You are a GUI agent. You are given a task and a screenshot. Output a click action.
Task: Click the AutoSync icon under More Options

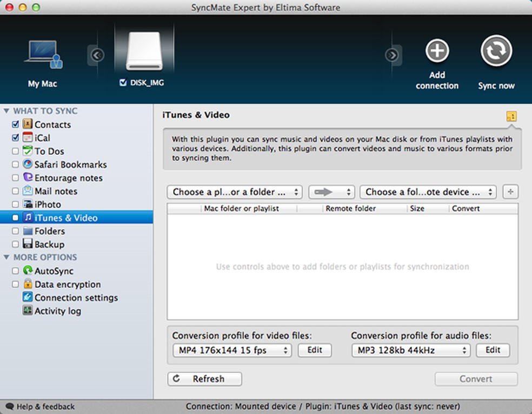28,271
